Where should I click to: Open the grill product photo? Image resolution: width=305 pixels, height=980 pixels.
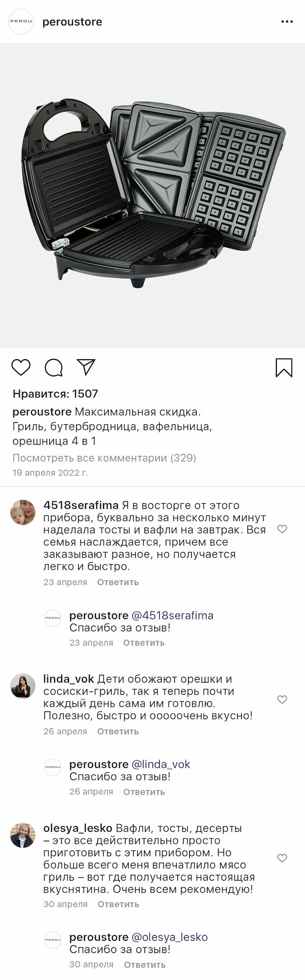coord(152,195)
